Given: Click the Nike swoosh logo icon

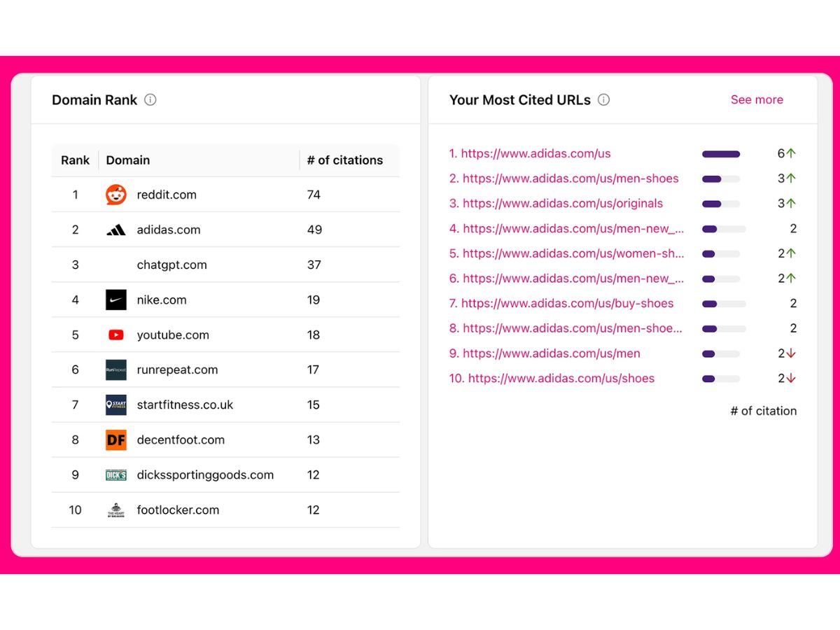Looking at the screenshot, I should 116,300.
